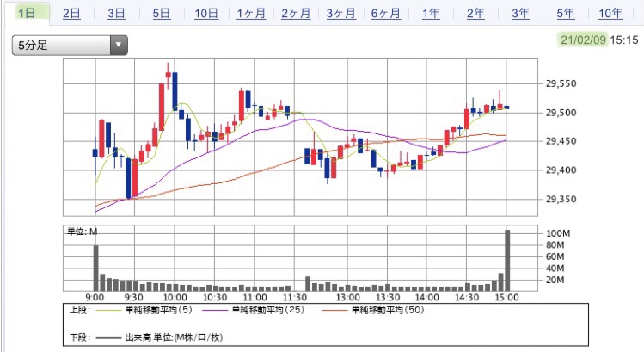The height and width of the screenshot is (352, 644).
Task: Switch to the 6ヶ月 period
Action: coord(386,14)
